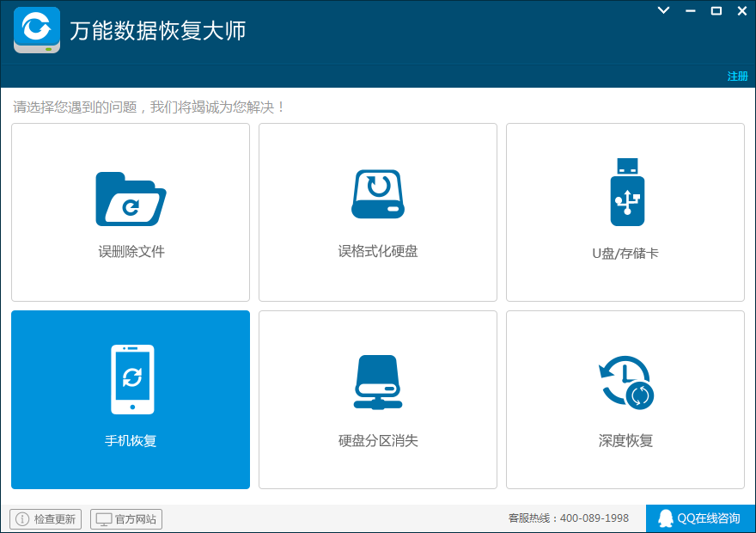Screen dimensions: 756x533
Task: Choose the 误格式化硬盘 option label
Action: 377,251
